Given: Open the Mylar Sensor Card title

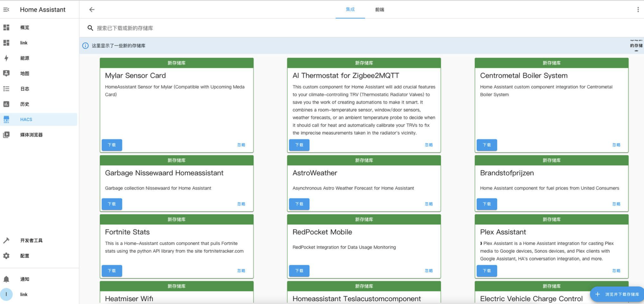Looking at the screenshot, I should click(135, 75).
